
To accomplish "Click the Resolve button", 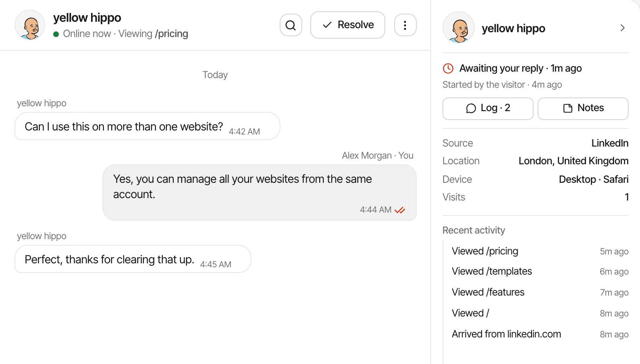I will (347, 25).
